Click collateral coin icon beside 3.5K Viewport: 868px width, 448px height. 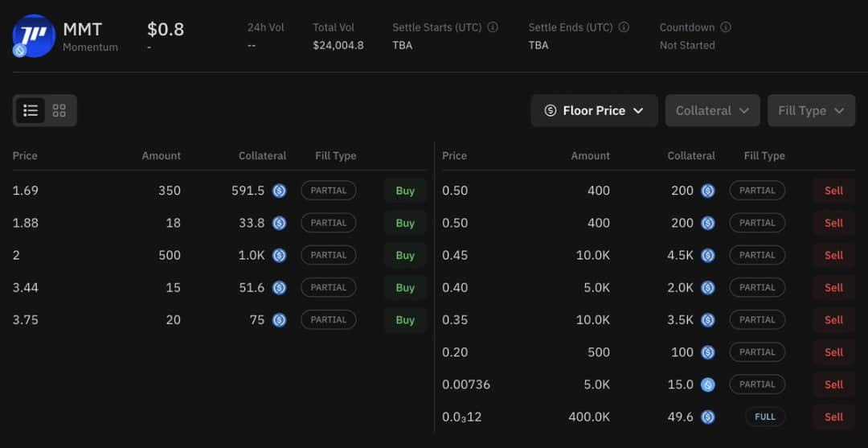pyautogui.click(x=707, y=320)
